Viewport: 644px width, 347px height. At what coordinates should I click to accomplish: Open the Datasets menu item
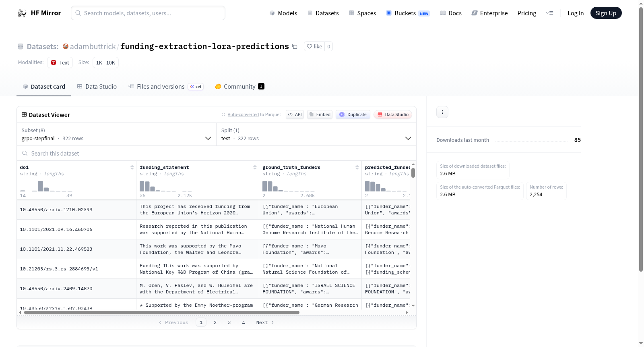click(x=323, y=13)
